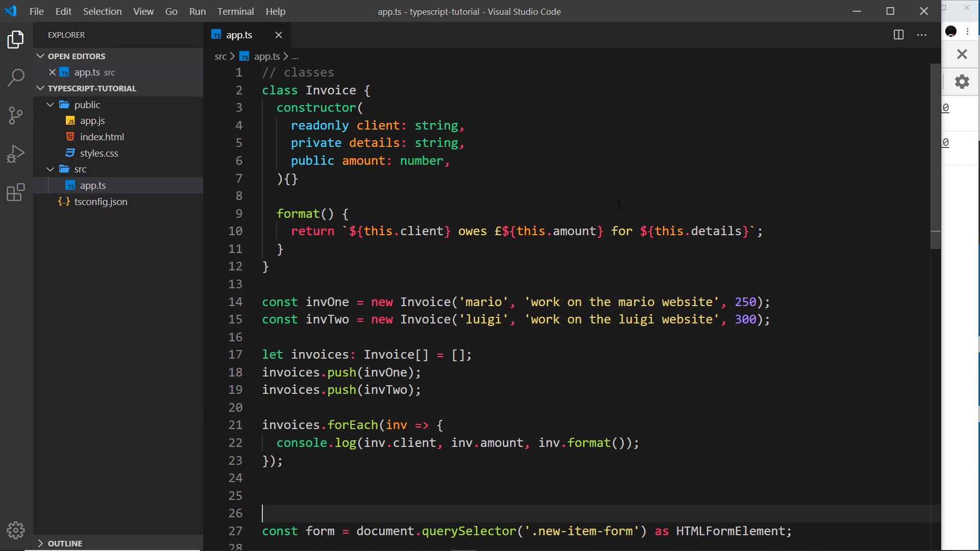The image size is (980, 551).
Task: Click the VS Code logo icon
Action: [11, 11]
